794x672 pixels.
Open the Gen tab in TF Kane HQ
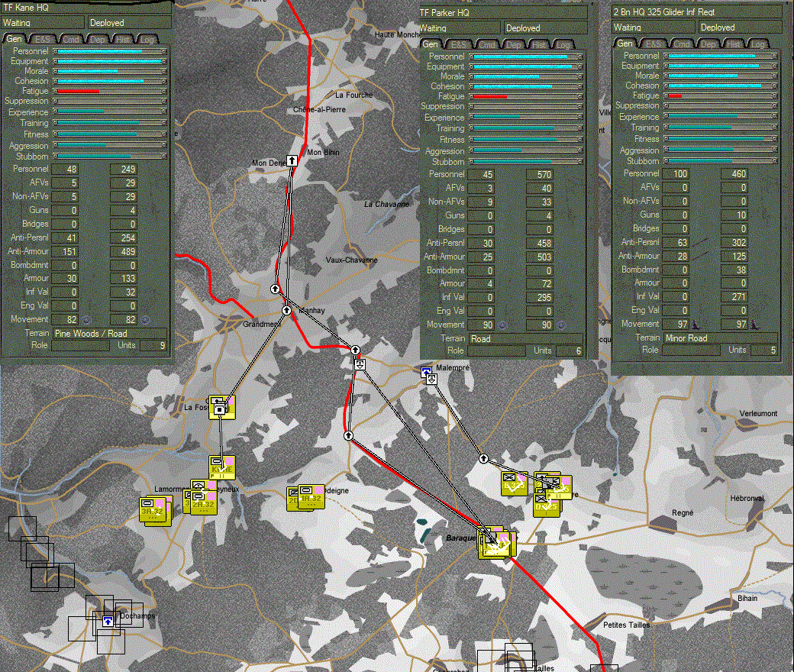[15, 39]
